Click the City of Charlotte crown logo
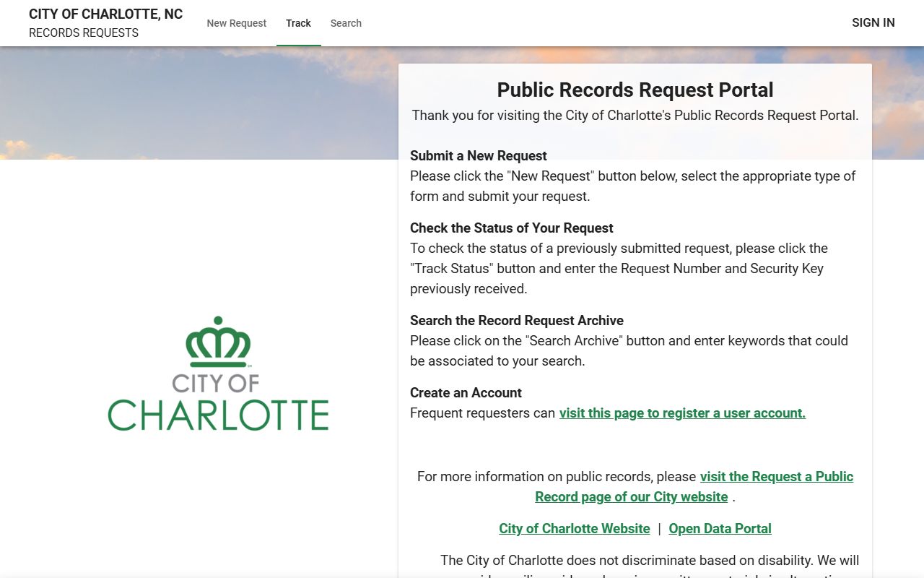 218,374
